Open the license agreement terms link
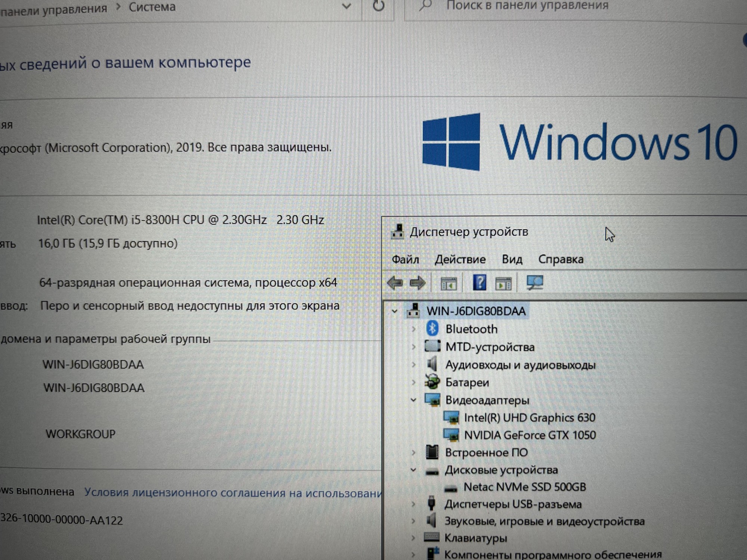The width and height of the screenshot is (747, 560). (x=233, y=493)
